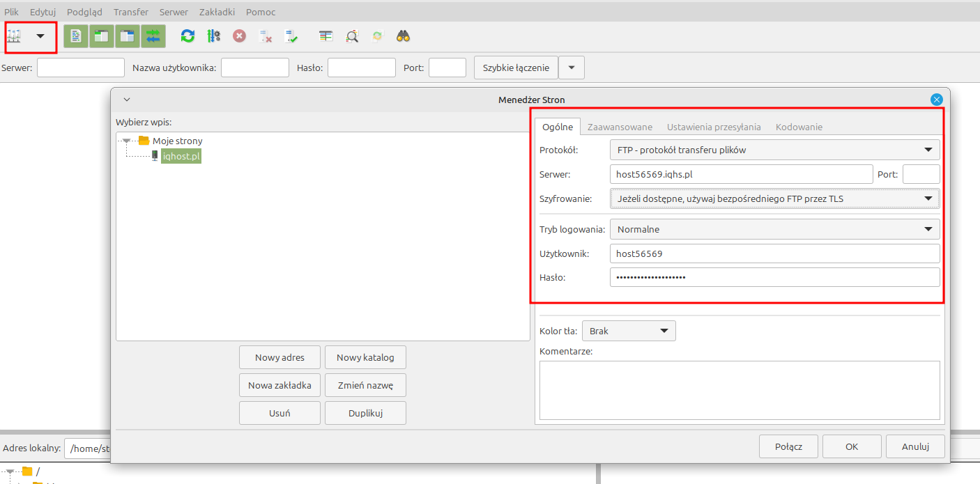This screenshot has height=484, width=980.
Task: Select the iqhost.pl site entry
Action: [181, 156]
